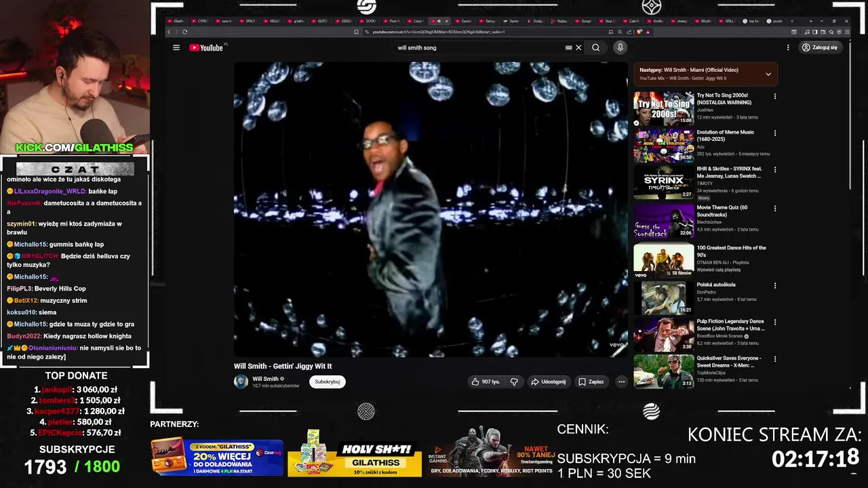Open 'TopMovieClips' channel name
This screenshot has width=868, height=488.
(711, 373)
